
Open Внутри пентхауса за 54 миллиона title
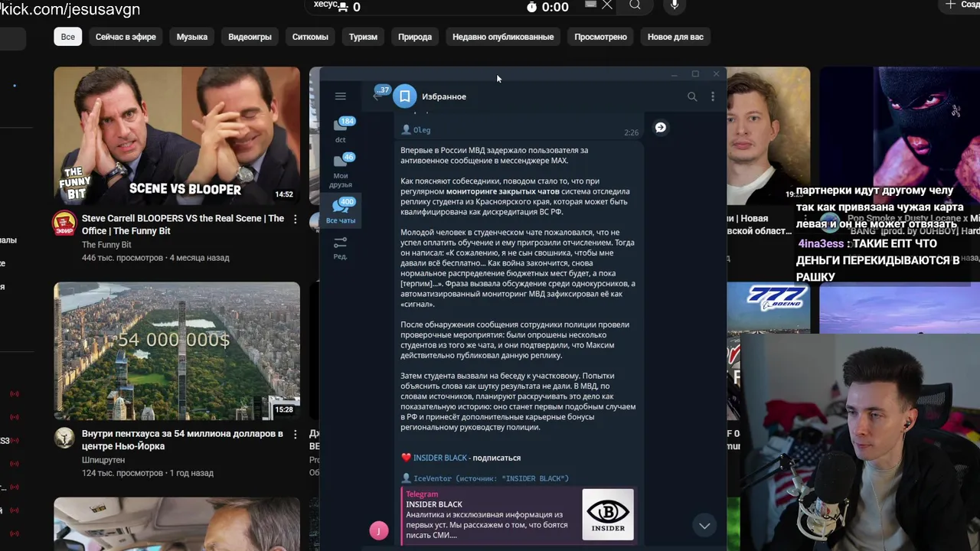(x=182, y=440)
